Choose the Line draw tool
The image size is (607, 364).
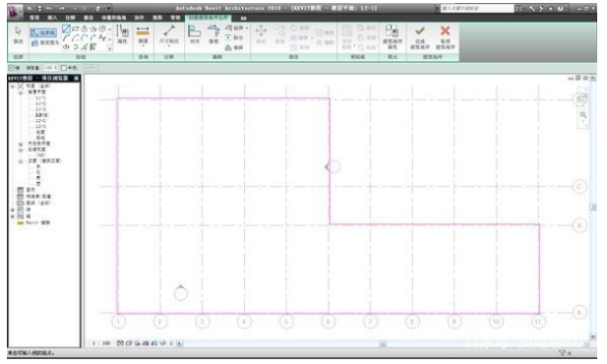click(67, 29)
